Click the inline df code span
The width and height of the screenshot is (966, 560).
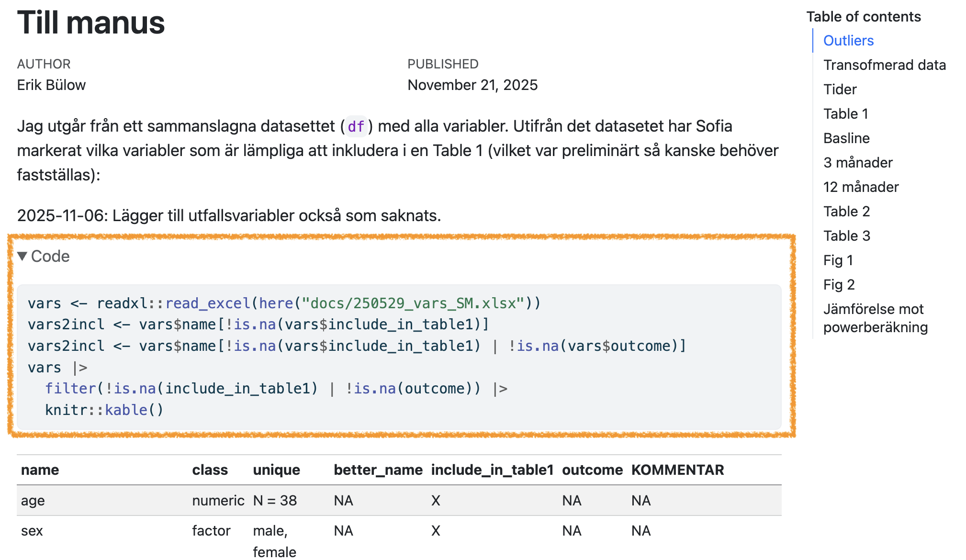pyautogui.click(x=356, y=126)
